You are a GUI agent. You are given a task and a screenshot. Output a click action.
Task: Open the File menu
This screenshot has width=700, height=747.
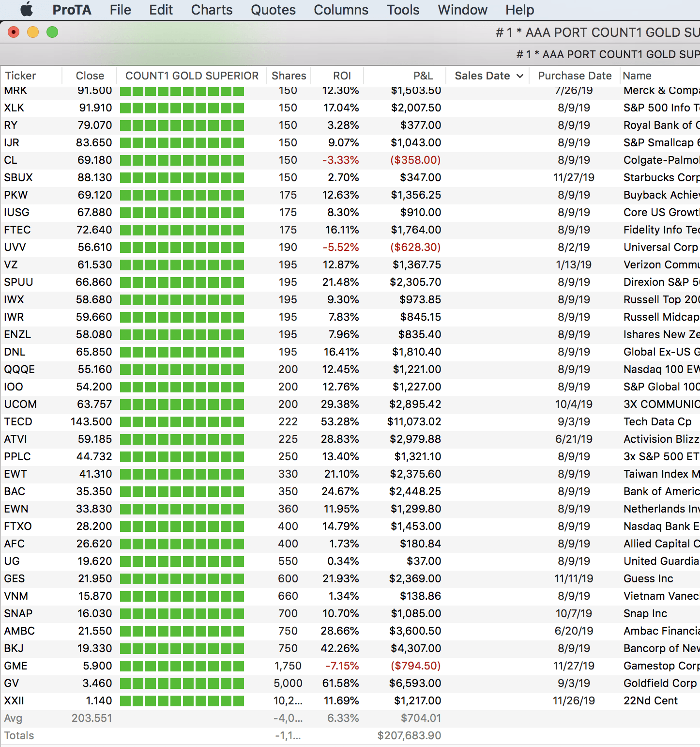point(120,10)
